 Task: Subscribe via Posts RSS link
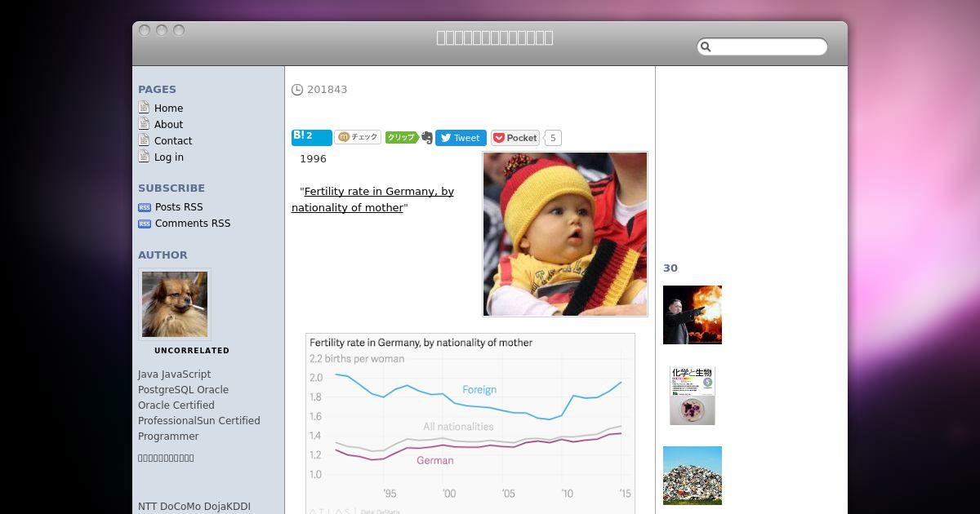coord(179,206)
